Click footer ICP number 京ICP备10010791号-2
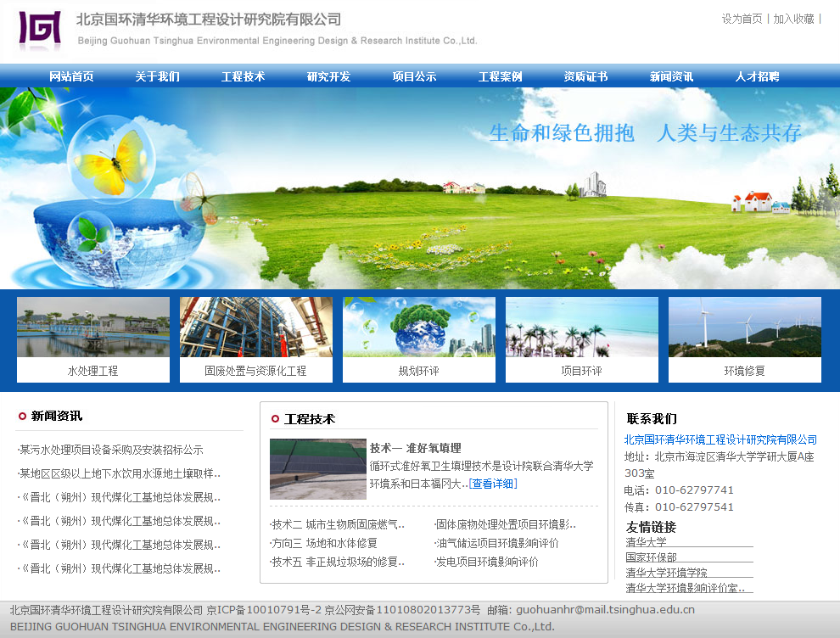This screenshot has height=638, width=840. 264,610
